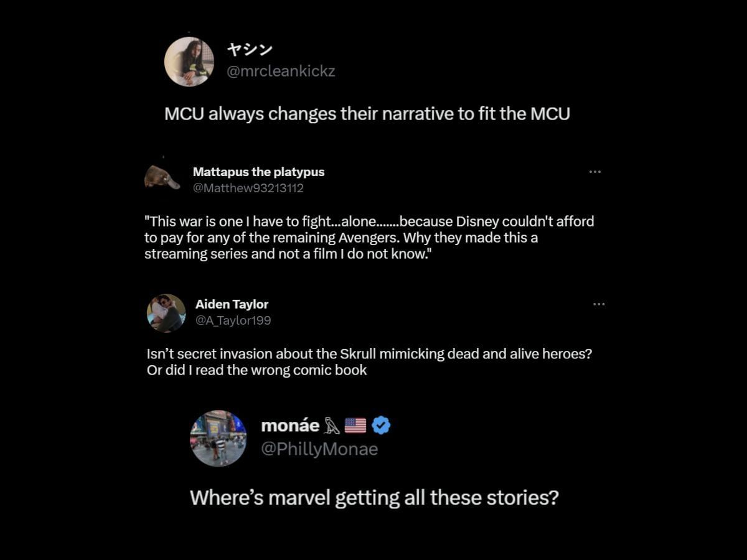Open the @Matthew93213112 handle link
Screen dimensions: 747x560
click(x=248, y=188)
